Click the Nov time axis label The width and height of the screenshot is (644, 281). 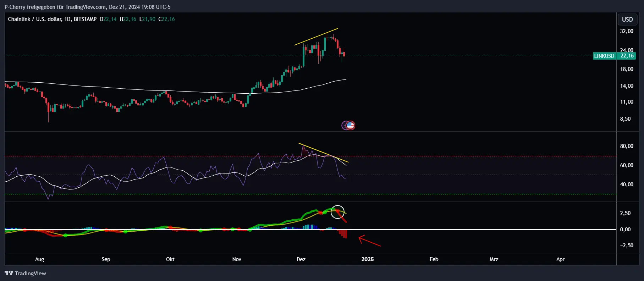[x=237, y=259]
